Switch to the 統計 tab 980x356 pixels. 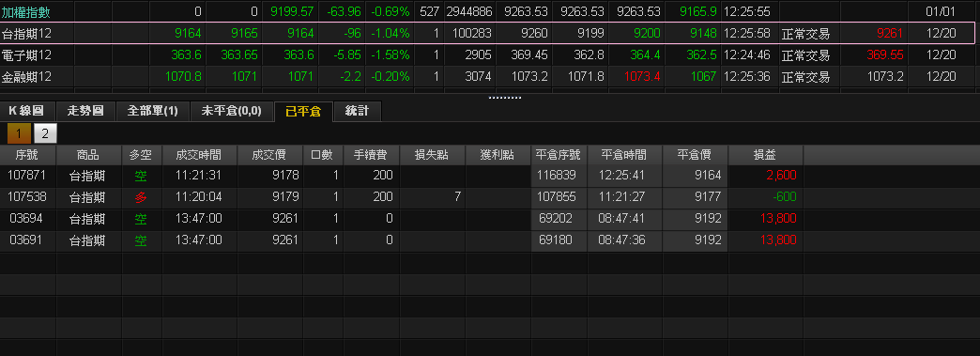(x=357, y=112)
